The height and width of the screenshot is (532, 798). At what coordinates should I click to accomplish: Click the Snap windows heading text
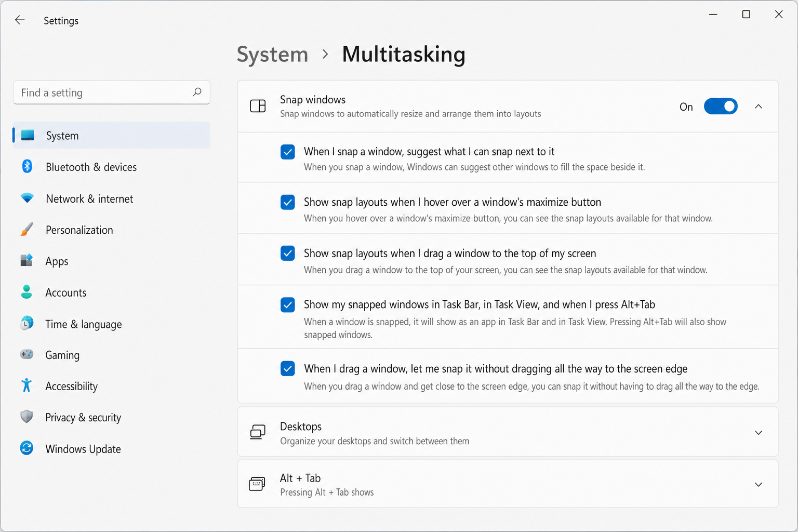pyautogui.click(x=313, y=99)
